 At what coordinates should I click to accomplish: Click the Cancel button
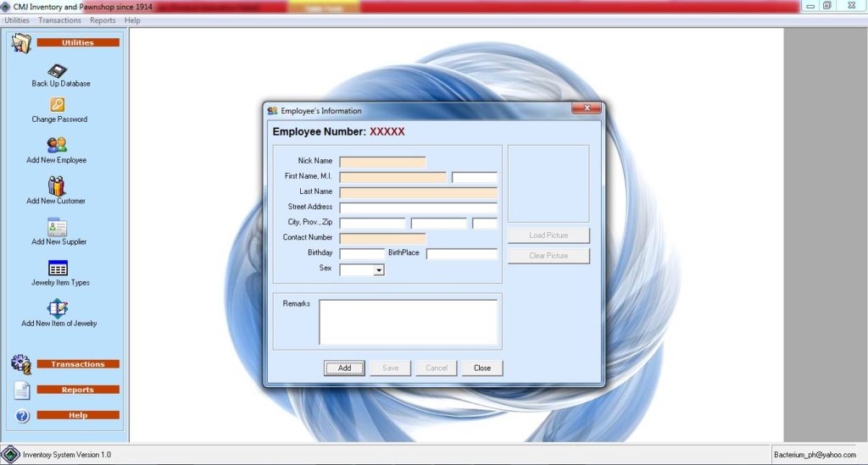click(x=437, y=368)
